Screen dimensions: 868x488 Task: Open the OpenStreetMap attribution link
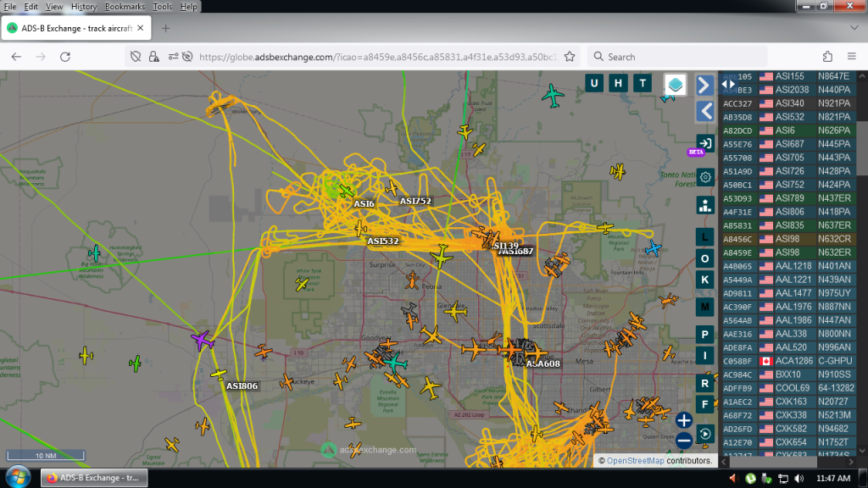(635, 460)
